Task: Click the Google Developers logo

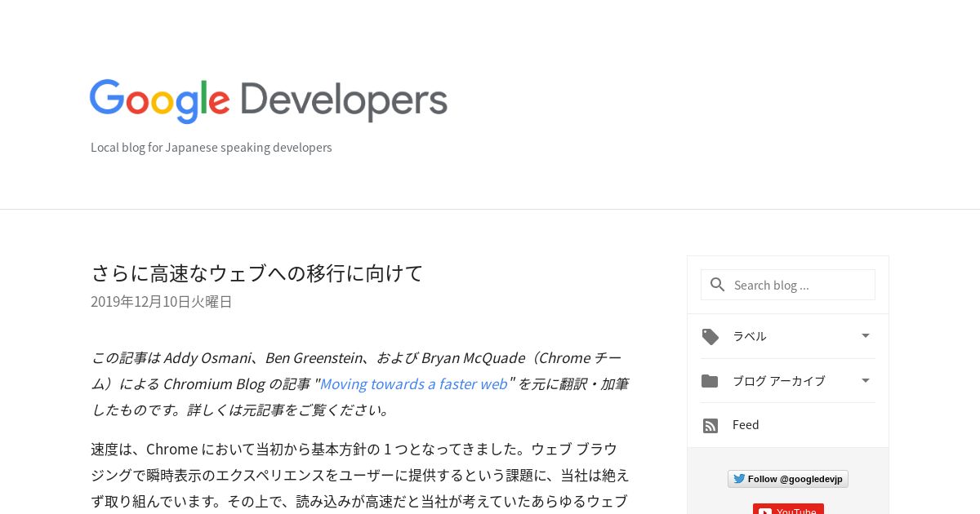Action: coord(269,101)
